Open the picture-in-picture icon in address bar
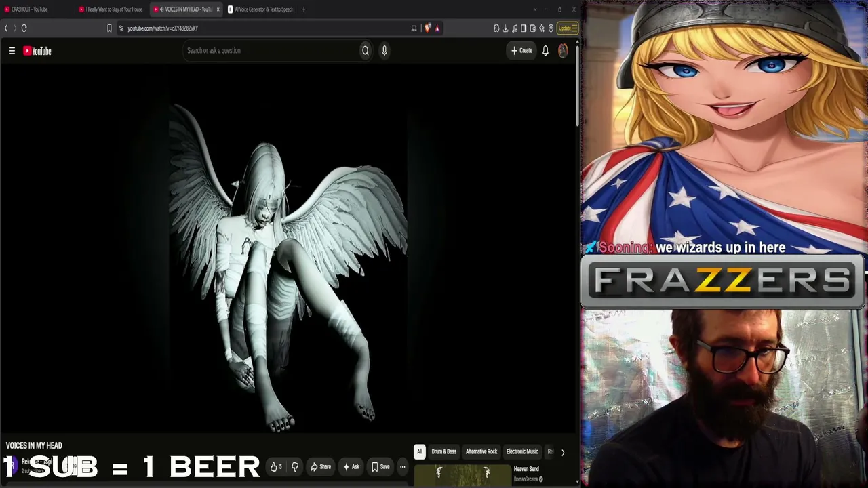The width and height of the screenshot is (868, 488). [414, 28]
